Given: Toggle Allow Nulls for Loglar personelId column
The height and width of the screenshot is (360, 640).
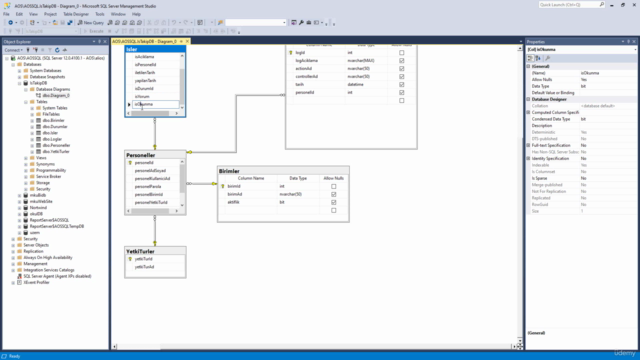Looking at the screenshot, I should click(402, 93).
